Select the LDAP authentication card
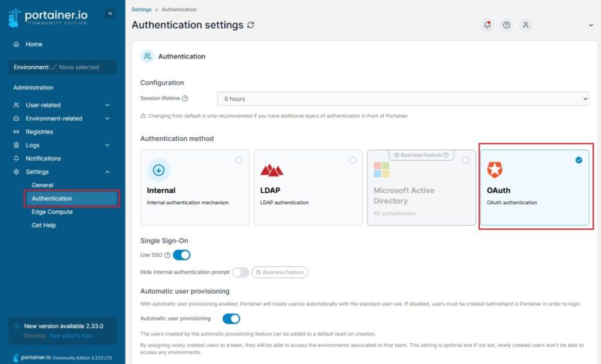601x364 pixels. coord(308,188)
